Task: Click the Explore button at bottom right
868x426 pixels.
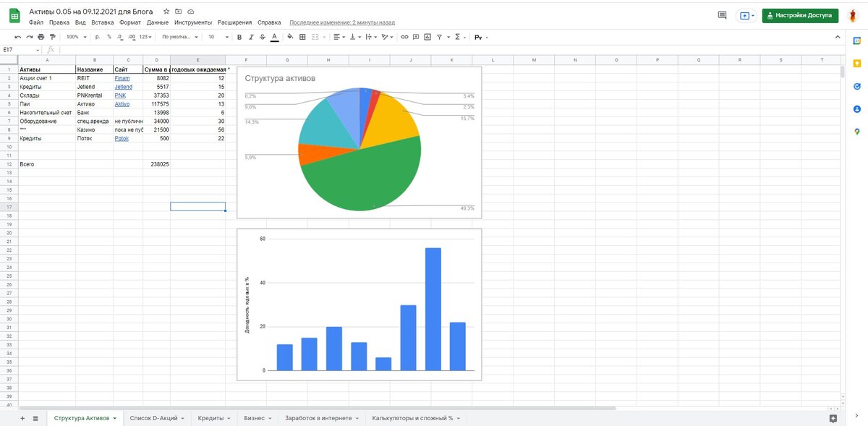Action: pos(833,418)
